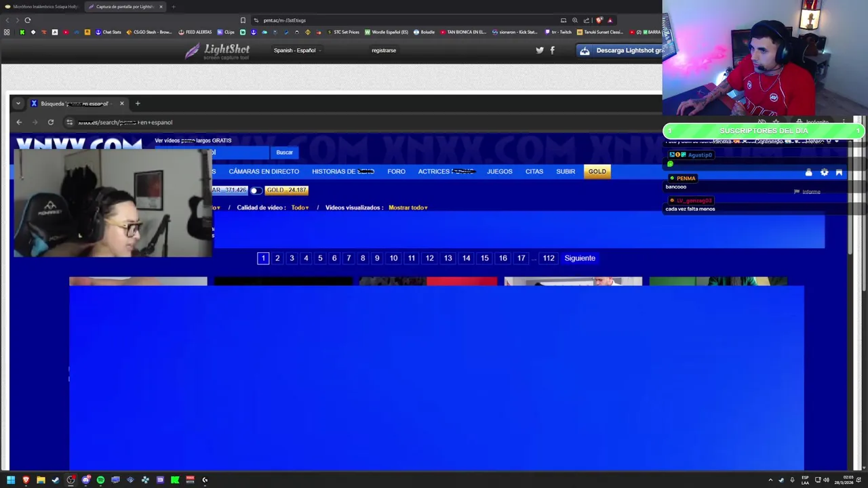Click the CÁMARAS EN DIRECTO nav item
The width and height of the screenshot is (868, 488).
(264, 171)
